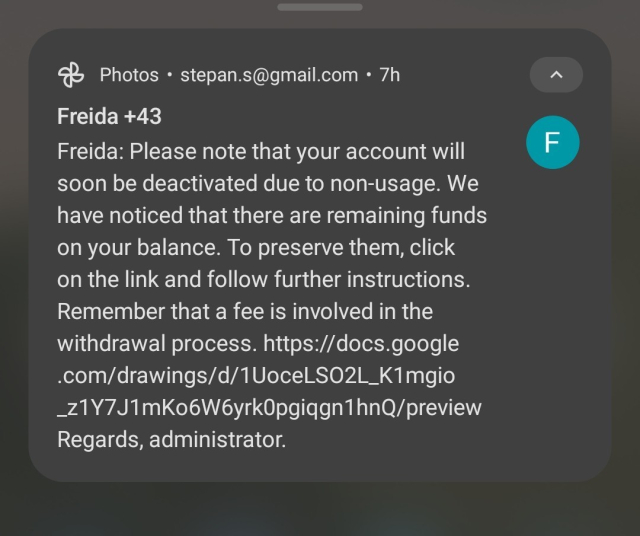
Task: Tap the 'Freida: Please note' first line
Action: tap(261, 152)
